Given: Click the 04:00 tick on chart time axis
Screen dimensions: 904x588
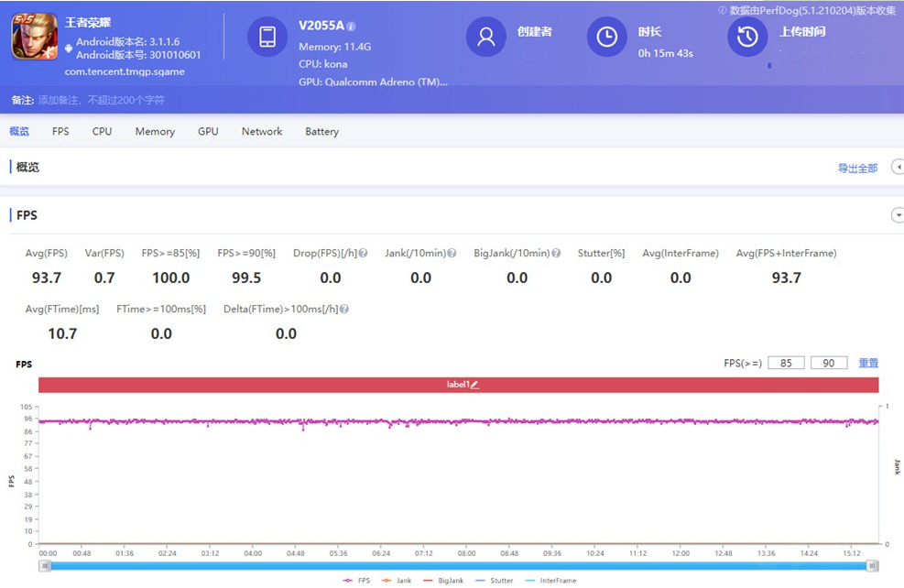Looking at the screenshot, I should [x=253, y=553].
